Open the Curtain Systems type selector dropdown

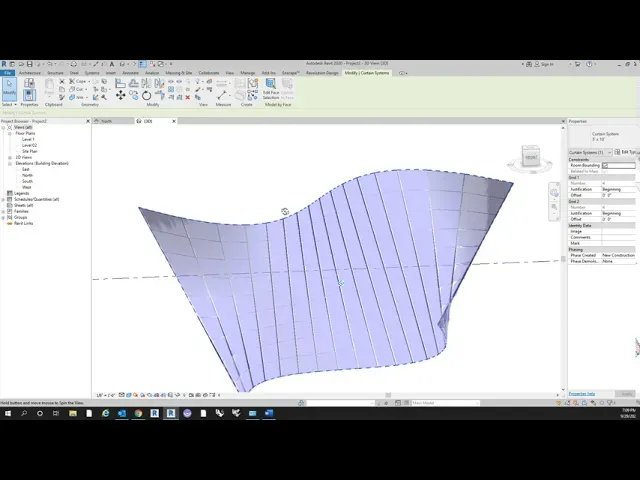590,152
